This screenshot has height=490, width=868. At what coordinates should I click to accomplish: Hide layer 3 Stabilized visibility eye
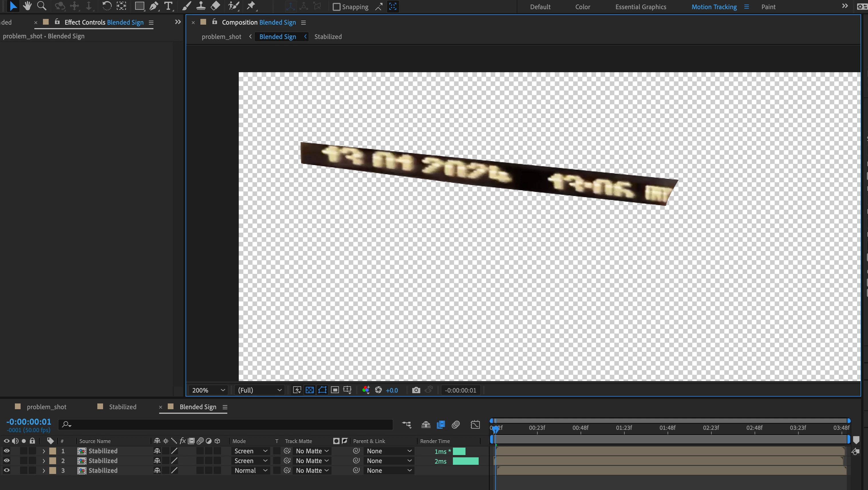click(6, 471)
